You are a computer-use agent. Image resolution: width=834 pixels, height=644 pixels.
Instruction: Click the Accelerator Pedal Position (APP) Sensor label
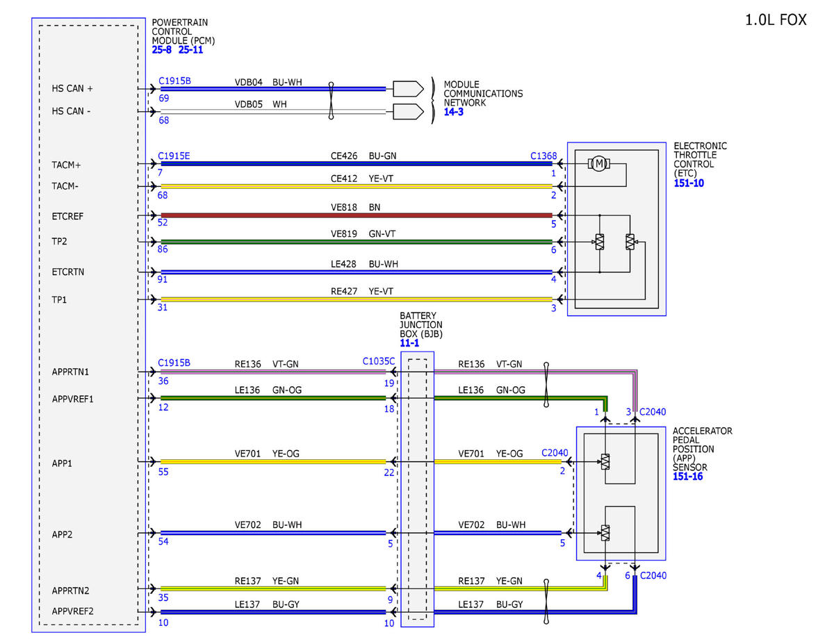point(702,449)
